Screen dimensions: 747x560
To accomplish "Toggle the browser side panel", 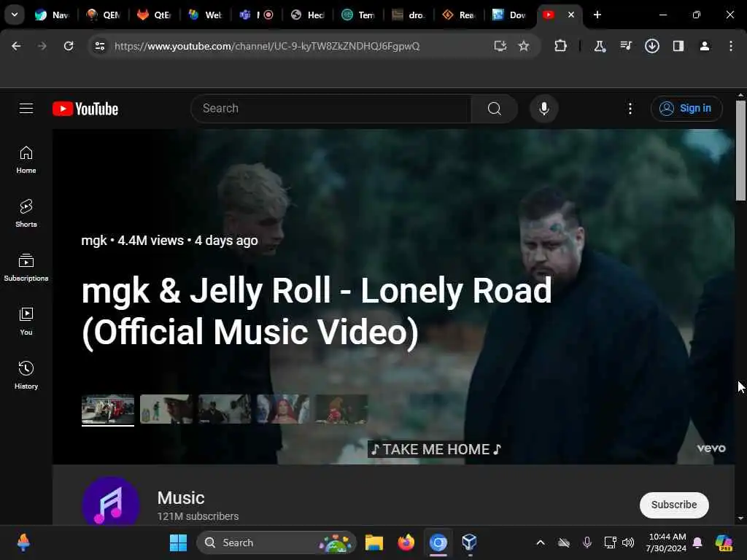I will (x=678, y=46).
